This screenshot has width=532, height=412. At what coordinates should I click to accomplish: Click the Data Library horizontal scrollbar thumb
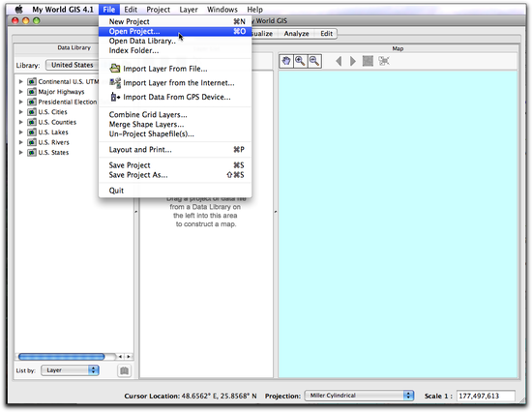pyautogui.click(x=61, y=357)
